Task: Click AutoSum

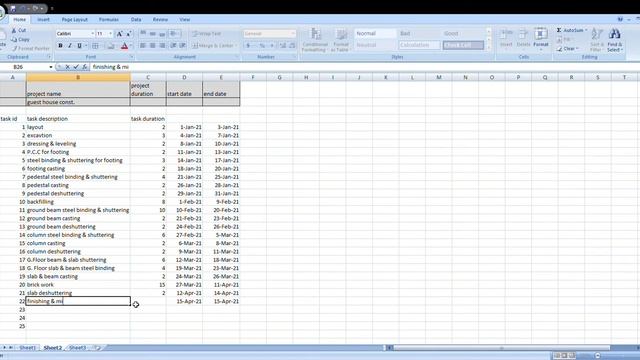Action: (571, 30)
